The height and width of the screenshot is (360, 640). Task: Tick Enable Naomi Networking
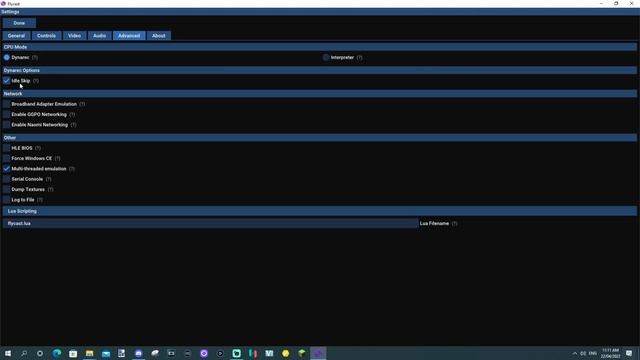point(7,125)
